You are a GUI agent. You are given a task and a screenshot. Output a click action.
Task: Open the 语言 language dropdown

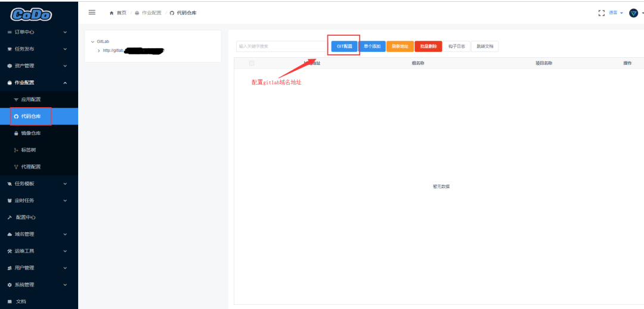coord(615,13)
